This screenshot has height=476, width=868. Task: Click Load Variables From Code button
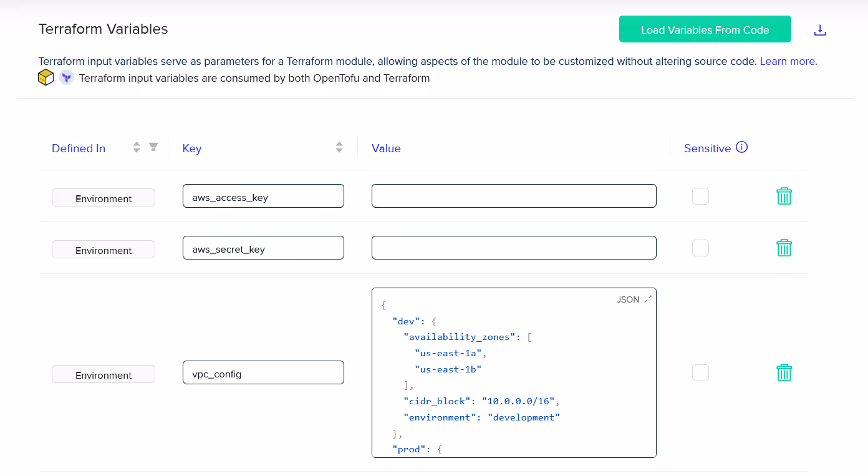coord(705,29)
